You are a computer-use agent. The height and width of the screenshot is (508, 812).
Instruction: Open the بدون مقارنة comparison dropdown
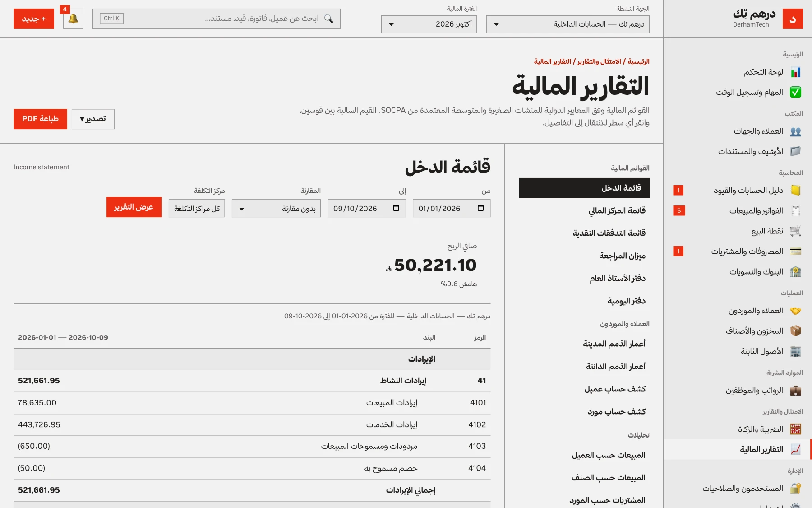[x=276, y=209]
